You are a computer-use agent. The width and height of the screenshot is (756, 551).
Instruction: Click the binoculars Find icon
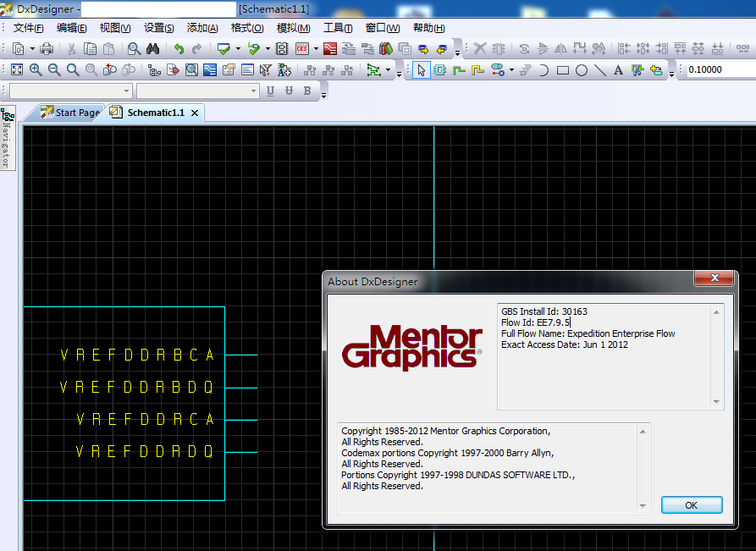tap(152, 49)
